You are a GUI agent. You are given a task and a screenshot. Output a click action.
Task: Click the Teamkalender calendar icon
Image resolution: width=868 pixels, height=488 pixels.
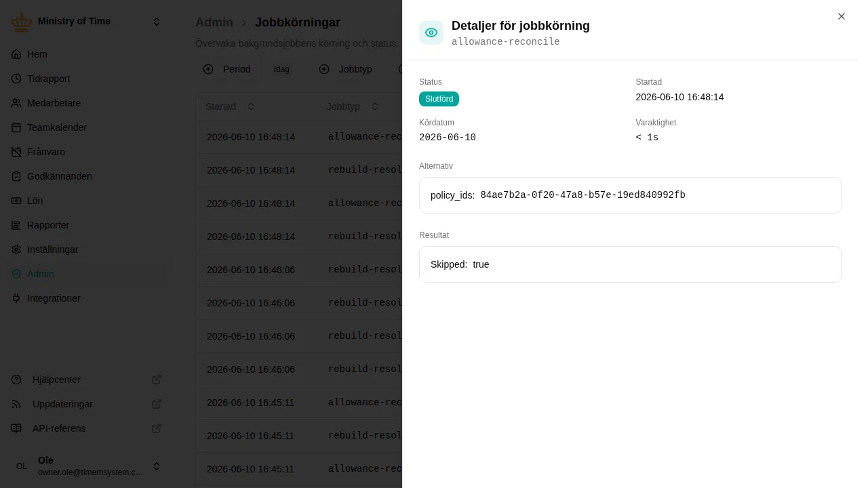click(x=16, y=127)
